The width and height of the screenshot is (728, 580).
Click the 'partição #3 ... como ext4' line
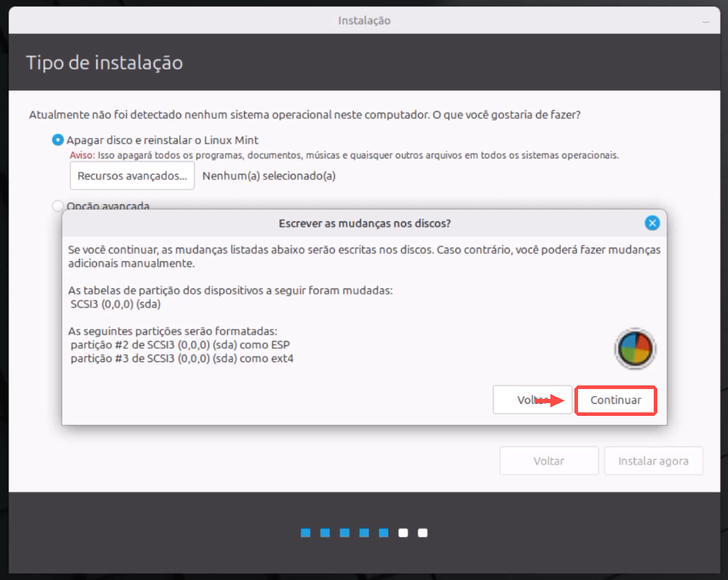pyautogui.click(x=182, y=359)
